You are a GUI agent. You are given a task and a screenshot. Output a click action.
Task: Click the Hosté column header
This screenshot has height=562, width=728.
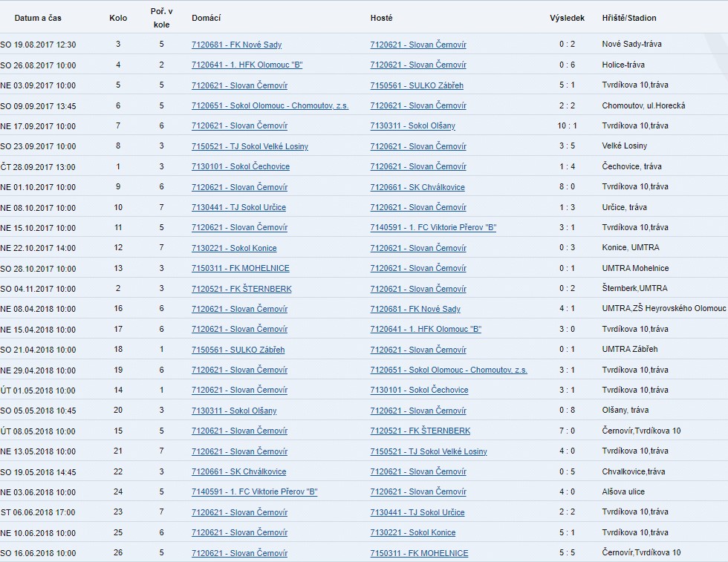[381, 18]
